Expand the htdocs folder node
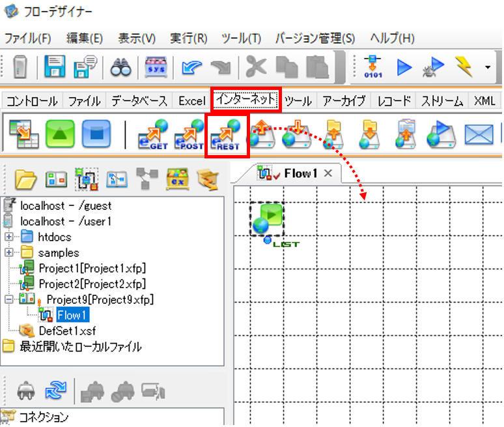This screenshot has width=504, height=427. tap(9, 237)
